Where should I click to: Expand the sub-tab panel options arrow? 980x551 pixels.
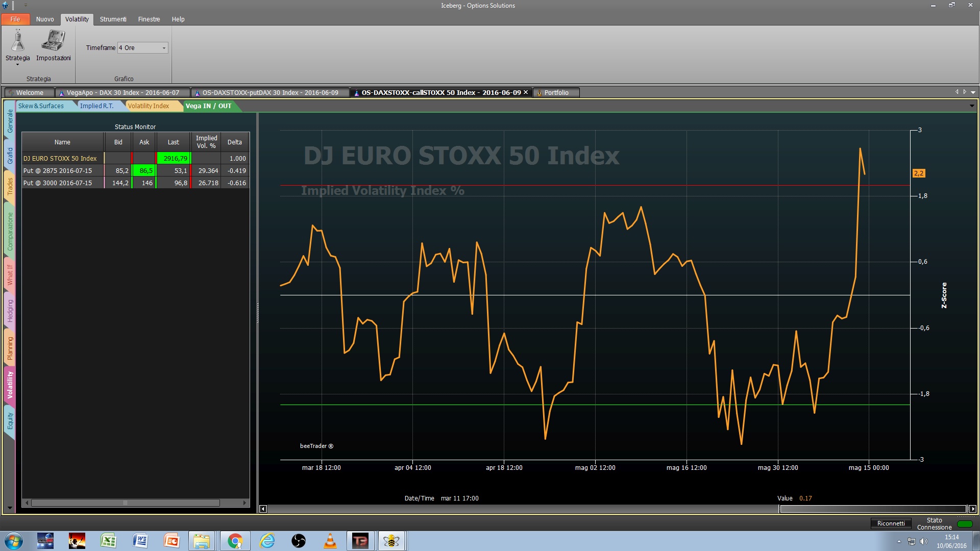click(x=971, y=106)
